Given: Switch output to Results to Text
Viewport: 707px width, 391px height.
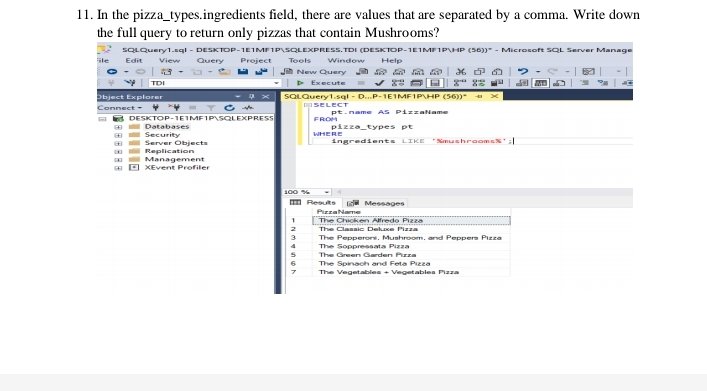Looking at the screenshot, I should point(522,83).
